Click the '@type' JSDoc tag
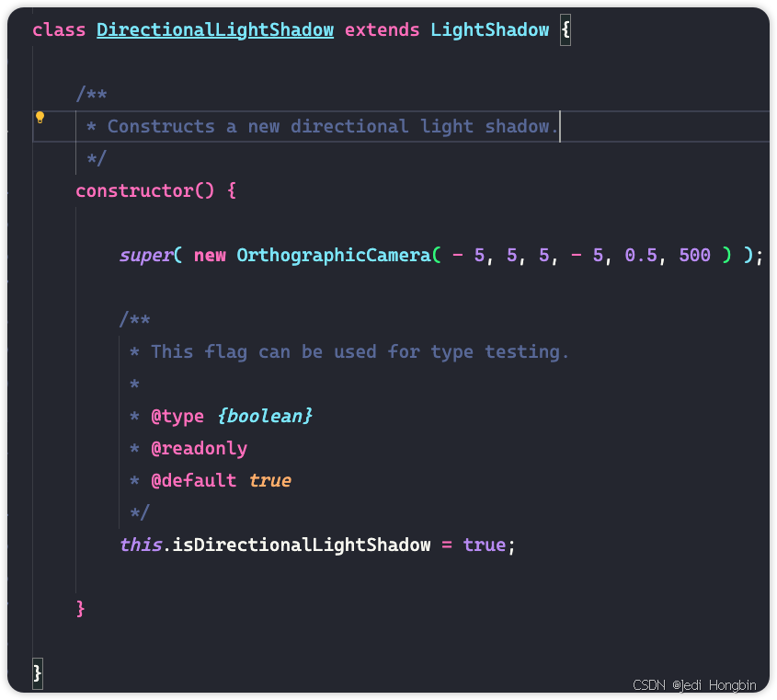Image resolution: width=777 pixels, height=700 pixels. (177, 417)
